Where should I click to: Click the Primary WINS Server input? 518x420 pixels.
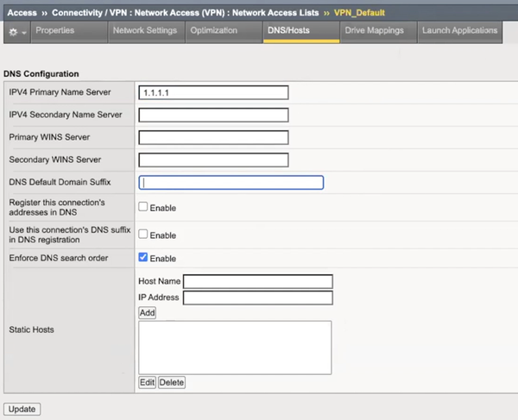(x=213, y=137)
